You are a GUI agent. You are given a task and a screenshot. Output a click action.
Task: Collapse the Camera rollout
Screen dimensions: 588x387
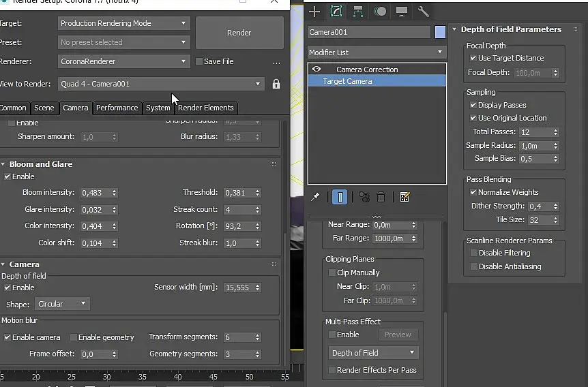(3, 264)
